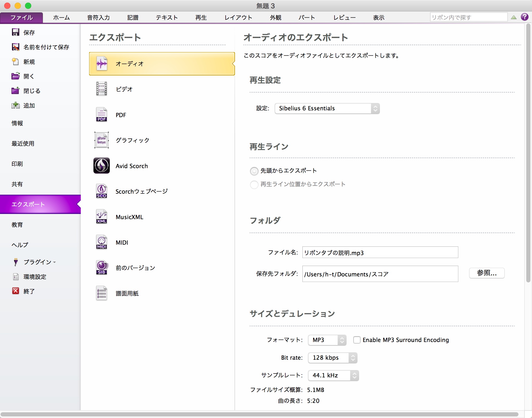
Task: Click the Scorchウェブページ export label
Action: [x=142, y=191]
